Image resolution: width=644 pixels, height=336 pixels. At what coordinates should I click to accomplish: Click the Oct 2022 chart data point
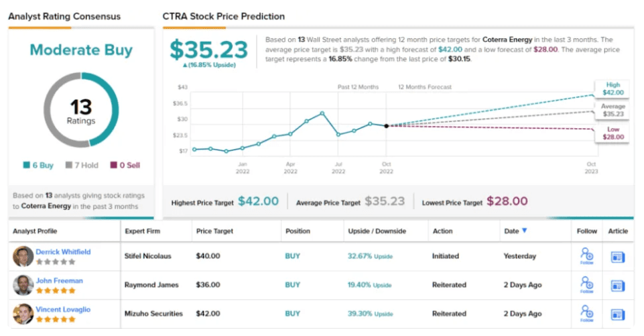click(386, 125)
